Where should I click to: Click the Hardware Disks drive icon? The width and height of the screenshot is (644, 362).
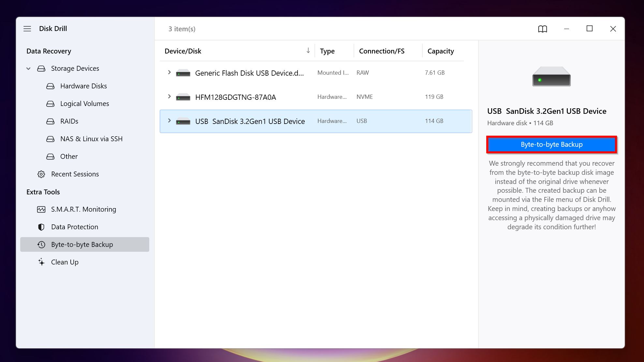point(51,86)
